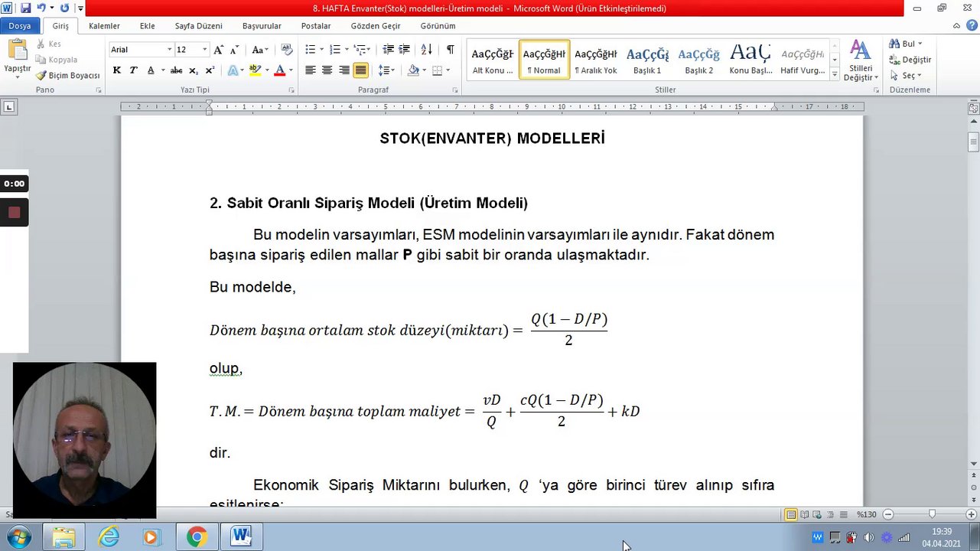This screenshot has width=980, height=551.
Task: Switch to Web Layout view in status bar
Action: coord(817,514)
